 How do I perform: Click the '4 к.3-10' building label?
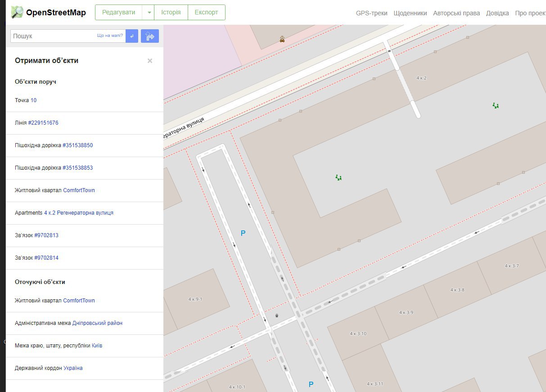[x=358, y=334]
